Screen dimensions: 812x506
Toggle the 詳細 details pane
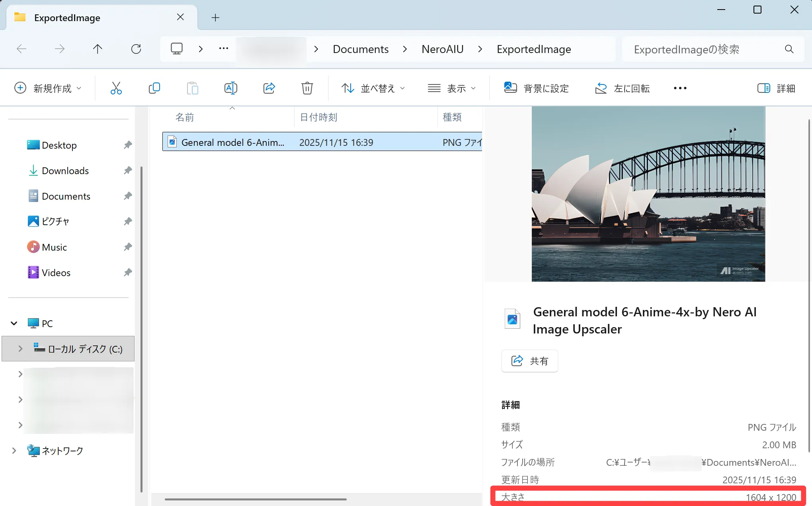pos(776,88)
